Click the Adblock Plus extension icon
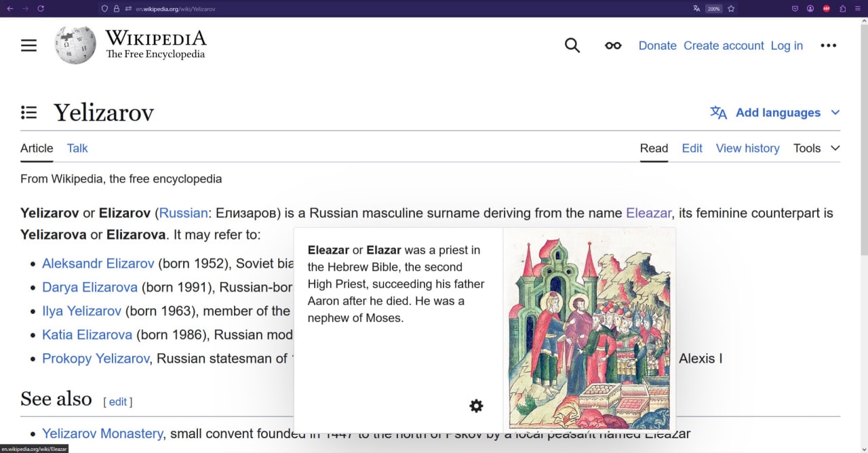 [827, 9]
